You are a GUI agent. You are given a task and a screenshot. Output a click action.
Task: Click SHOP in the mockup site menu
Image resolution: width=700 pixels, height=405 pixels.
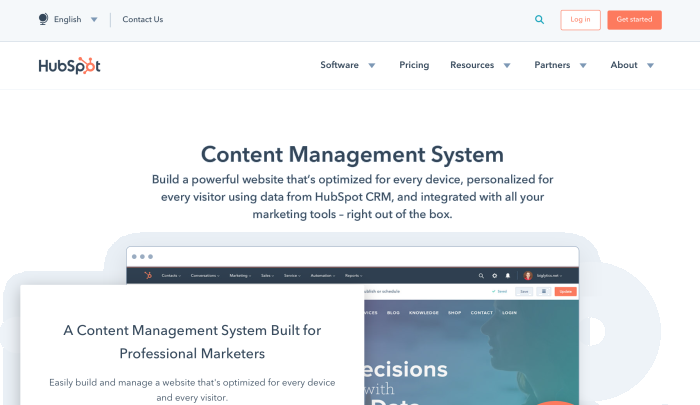click(454, 313)
